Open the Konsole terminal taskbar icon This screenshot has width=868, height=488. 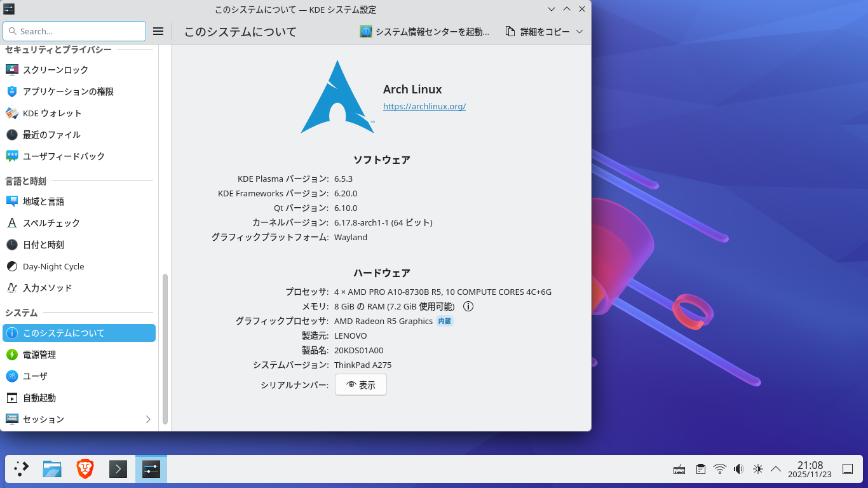pos(118,469)
